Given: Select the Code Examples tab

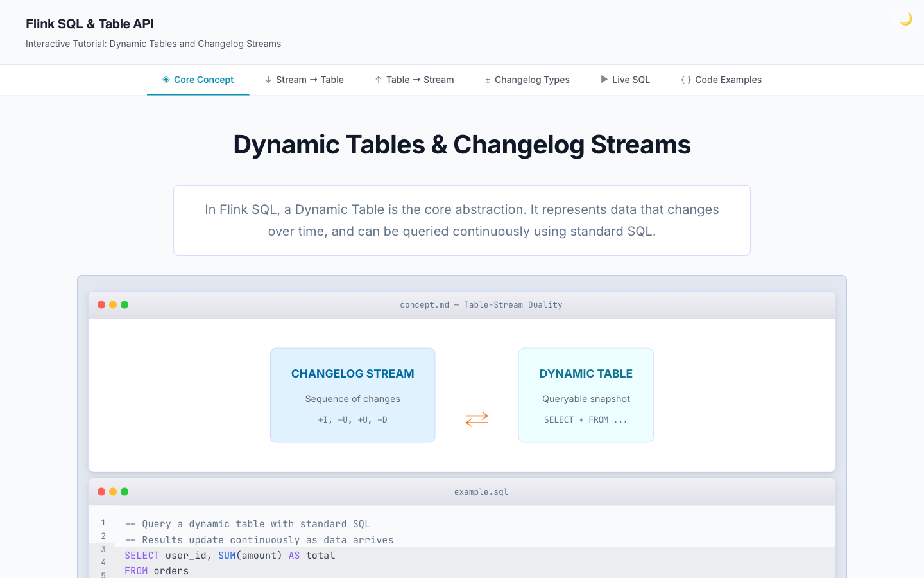Looking at the screenshot, I should tap(728, 80).
